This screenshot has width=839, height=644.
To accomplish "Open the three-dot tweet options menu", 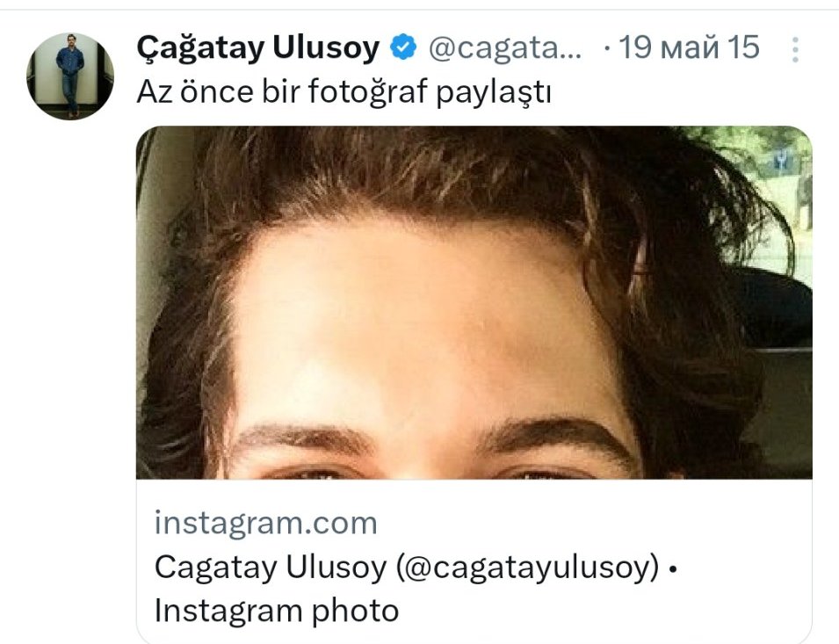I will (x=795, y=50).
